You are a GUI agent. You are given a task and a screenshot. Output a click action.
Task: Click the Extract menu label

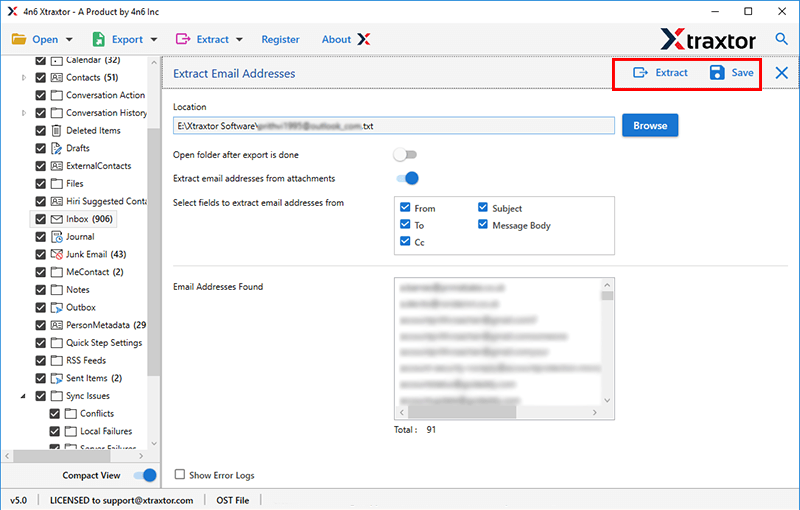[x=213, y=39]
